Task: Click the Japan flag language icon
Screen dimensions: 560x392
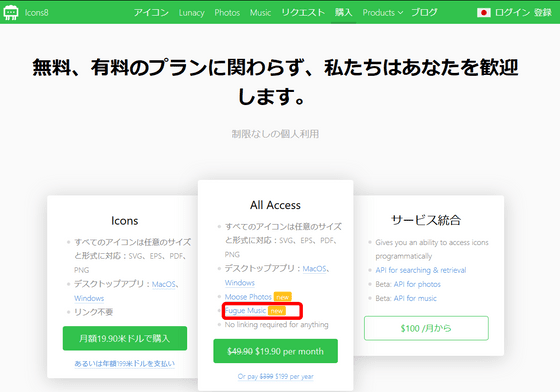Action: tap(484, 13)
